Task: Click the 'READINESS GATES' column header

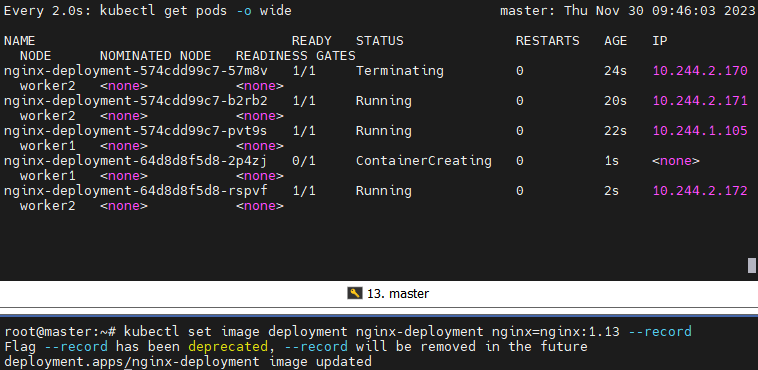Action: coord(295,56)
